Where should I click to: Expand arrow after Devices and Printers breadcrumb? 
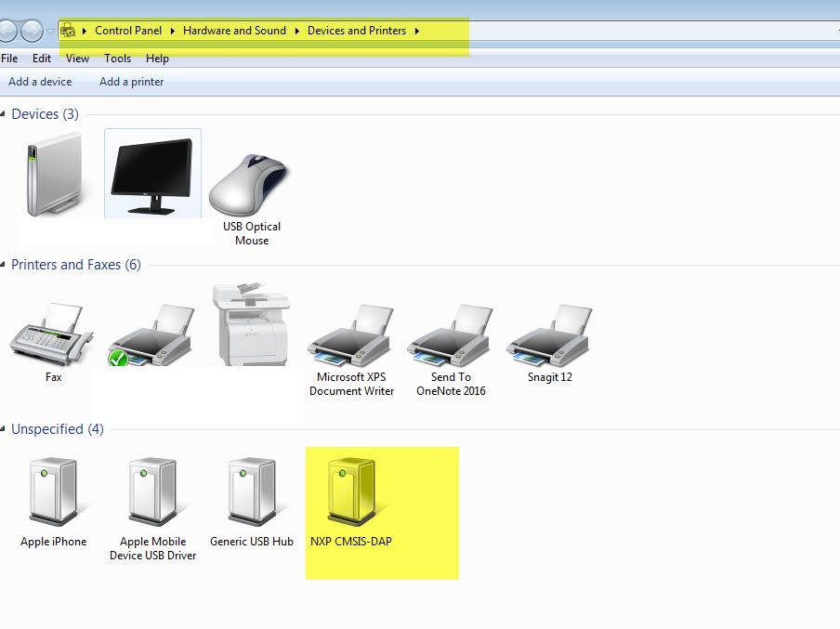[416, 31]
